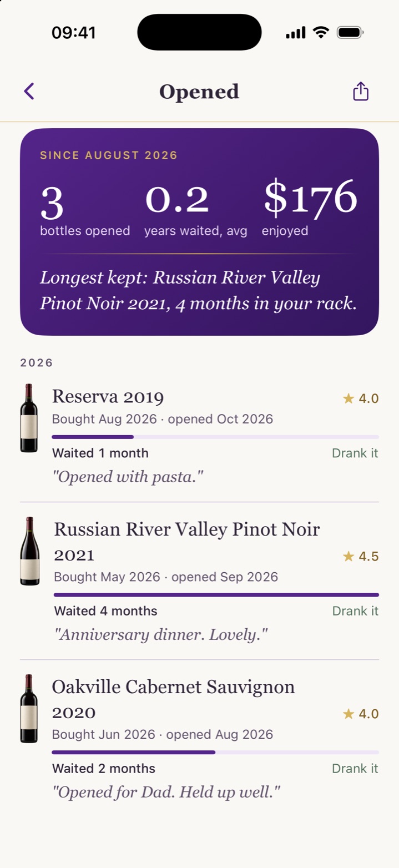Viewport: 399px width, 868px height.
Task: Tap the Wi-Fi icon in status bar
Action: [x=321, y=33]
